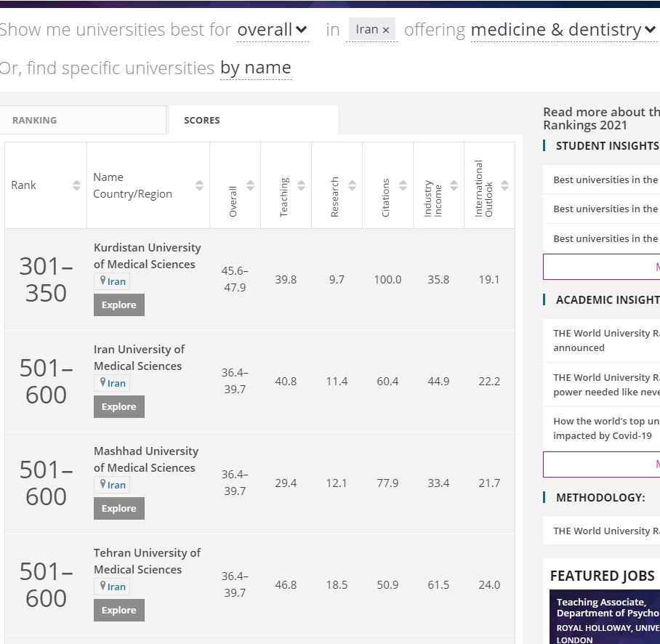Image resolution: width=660 pixels, height=644 pixels.
Task: Select Tehran teaching score 46.8
Action: coord(286,585)
